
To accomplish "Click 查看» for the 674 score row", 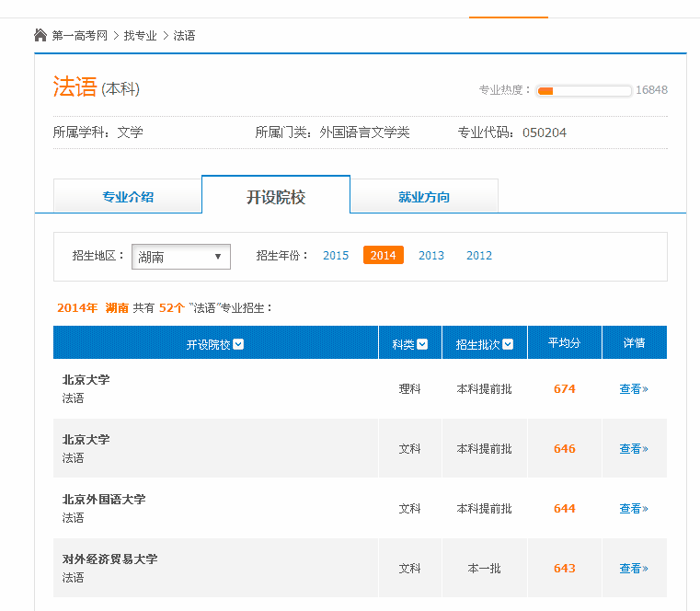I will 634,389.
